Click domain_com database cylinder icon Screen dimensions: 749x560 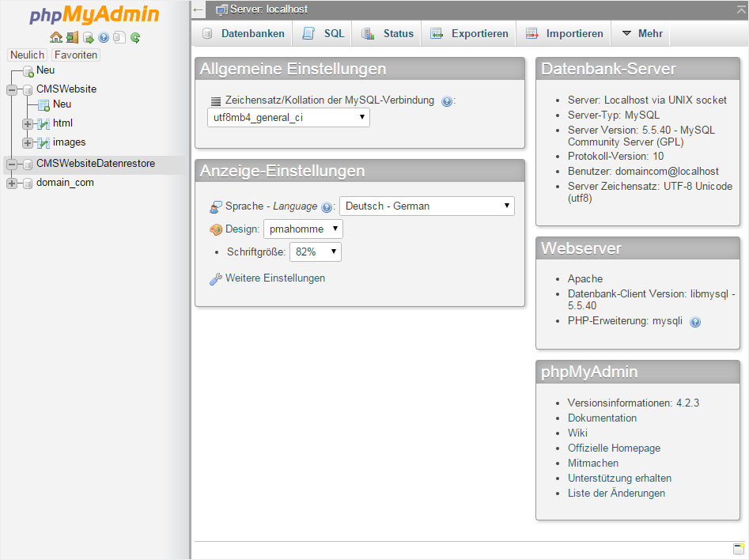click(x=28, y=184)
